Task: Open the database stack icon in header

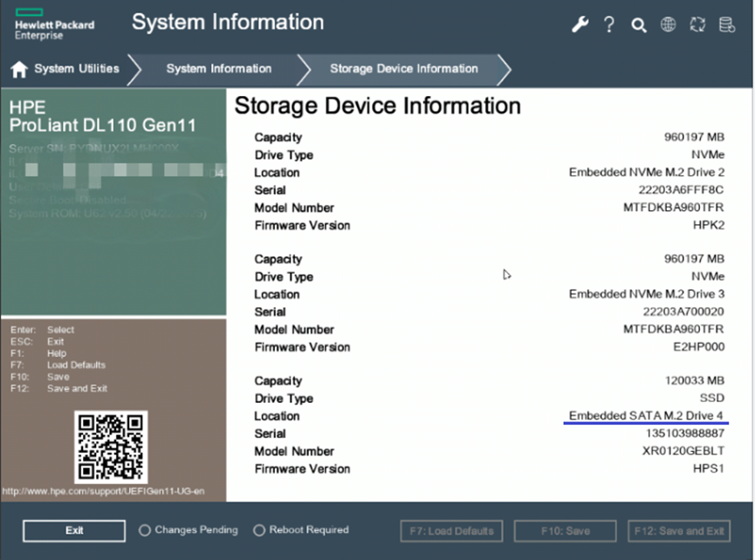Action: pyautogui.click(x=726, y=24)
